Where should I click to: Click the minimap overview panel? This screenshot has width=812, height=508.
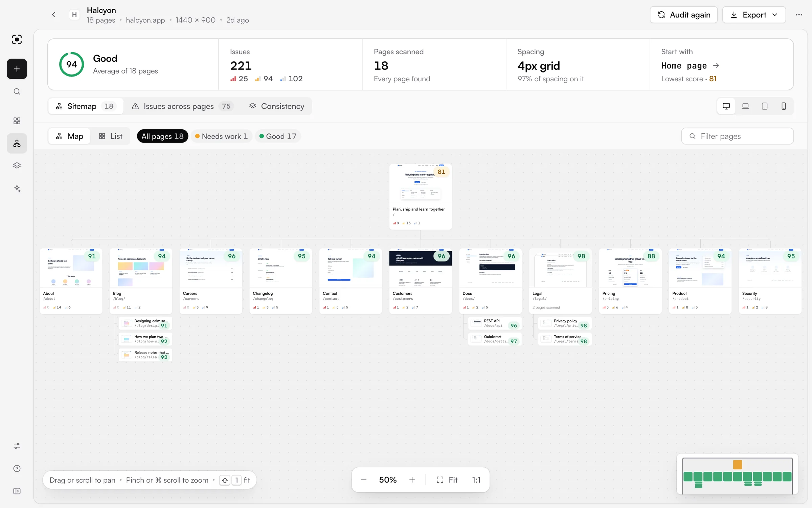click(737, 474)
